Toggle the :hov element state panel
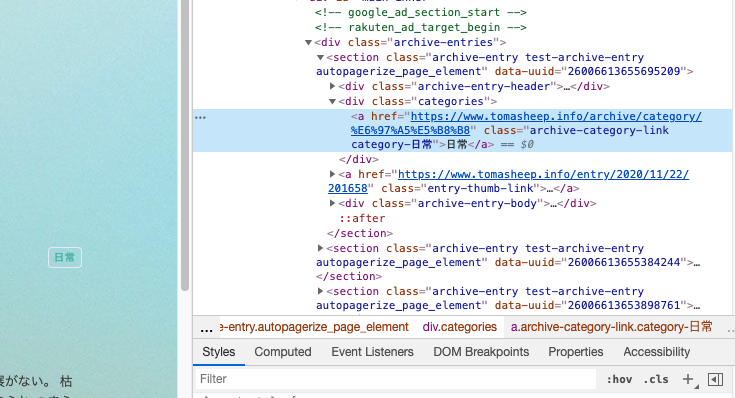This screenshot has width=735, height=398. (619, 380)
